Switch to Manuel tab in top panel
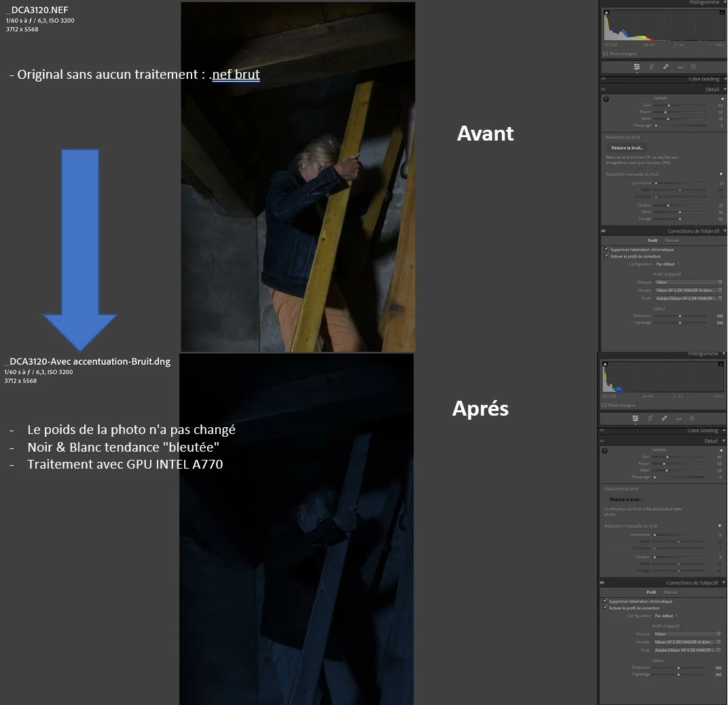The image size is (728, 705). [x=672, y=240]
